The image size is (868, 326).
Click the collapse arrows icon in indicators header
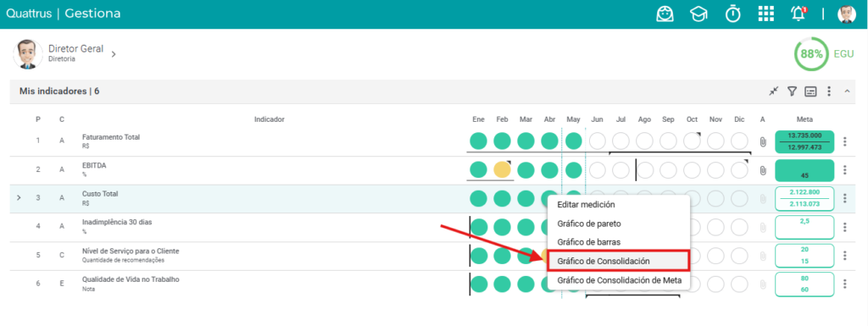[774, 91]
